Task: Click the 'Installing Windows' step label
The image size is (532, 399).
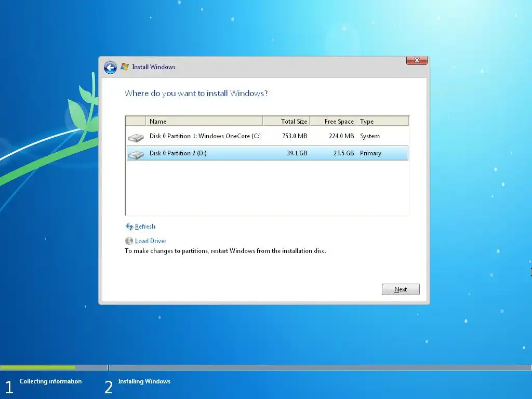Action: click(144, 381)
